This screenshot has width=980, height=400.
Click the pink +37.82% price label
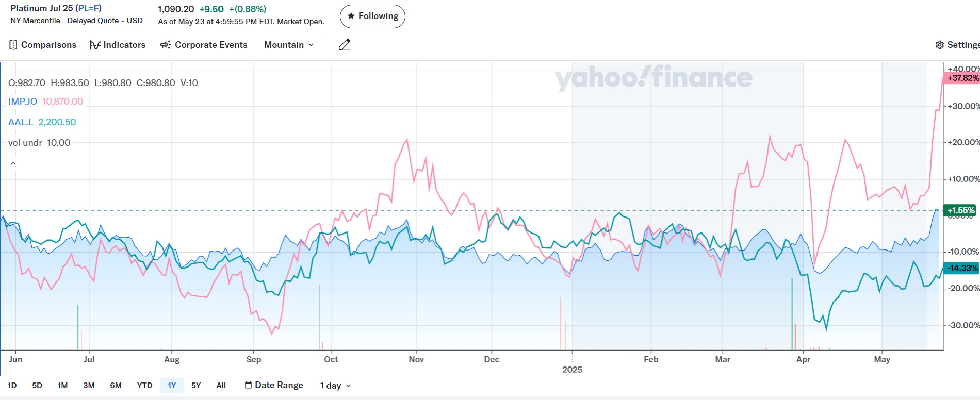pyautogui.click(x=962, y=78)
